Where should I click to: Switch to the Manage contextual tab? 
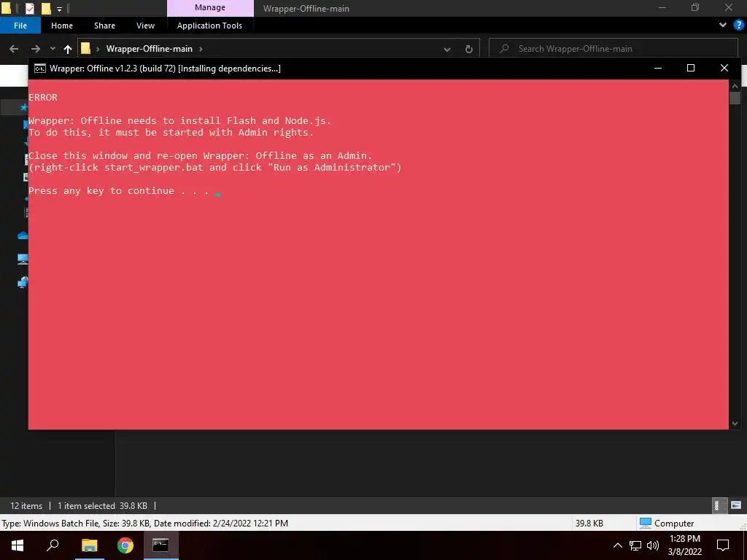[210, 7]
